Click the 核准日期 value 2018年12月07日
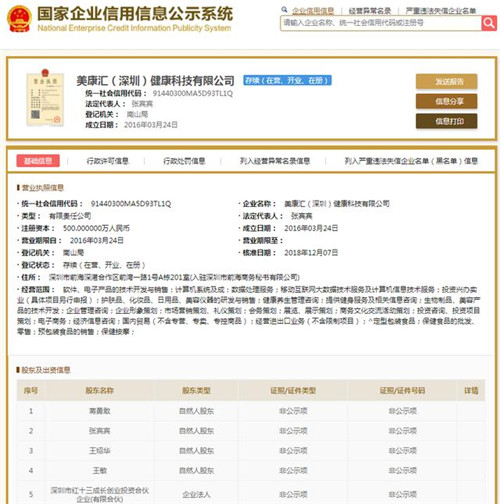Image resolution: width=500 pixels, height=504 pixels. (x=311, y=253)
